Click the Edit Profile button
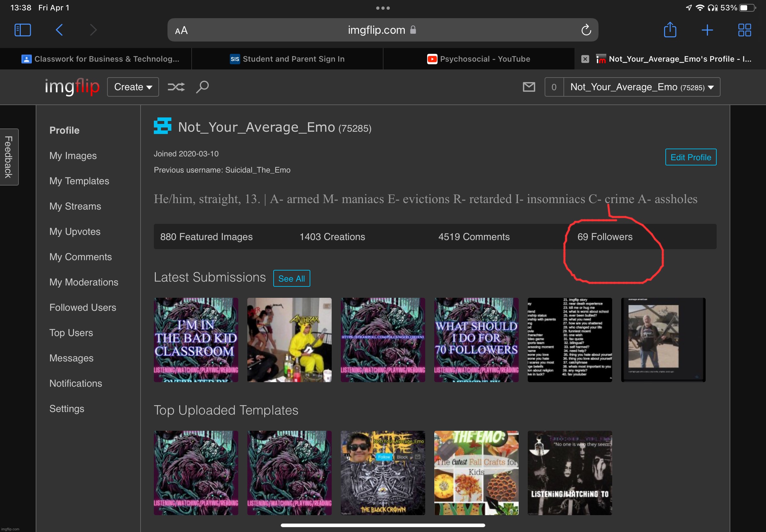This screenshot has height=532, width=766. 690,157
